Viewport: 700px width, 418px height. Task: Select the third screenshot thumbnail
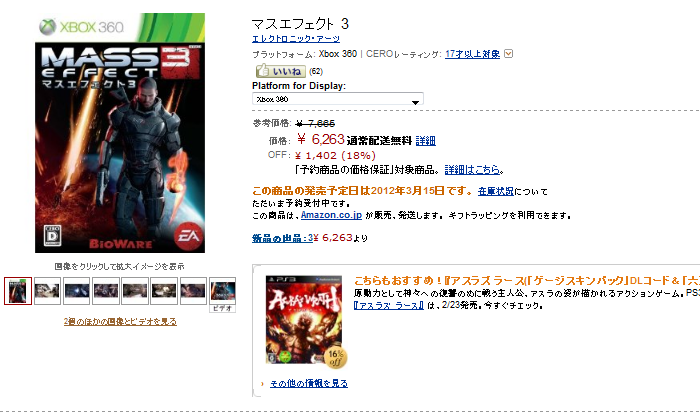76,291
